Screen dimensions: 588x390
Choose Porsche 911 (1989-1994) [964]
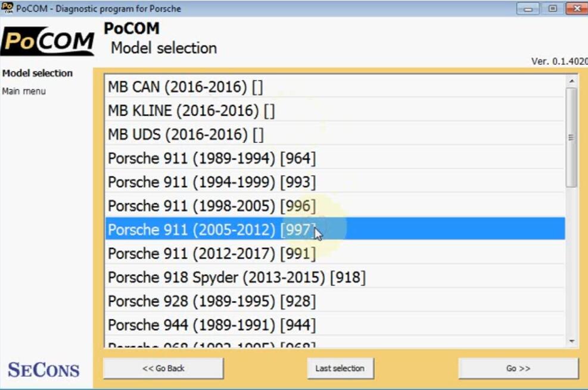point(335,158)
